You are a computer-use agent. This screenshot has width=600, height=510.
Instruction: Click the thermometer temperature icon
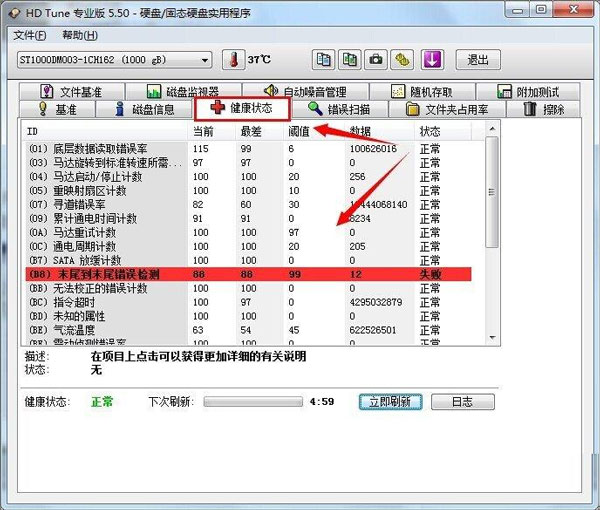tap(234, 60)
